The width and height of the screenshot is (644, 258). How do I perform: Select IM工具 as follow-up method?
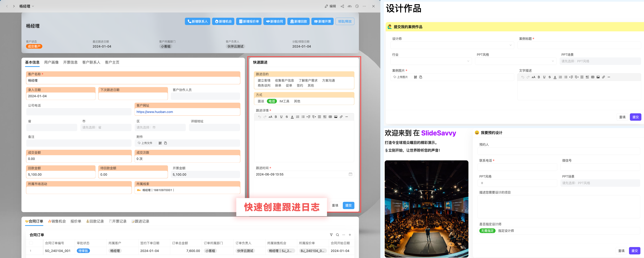(284, 101)
